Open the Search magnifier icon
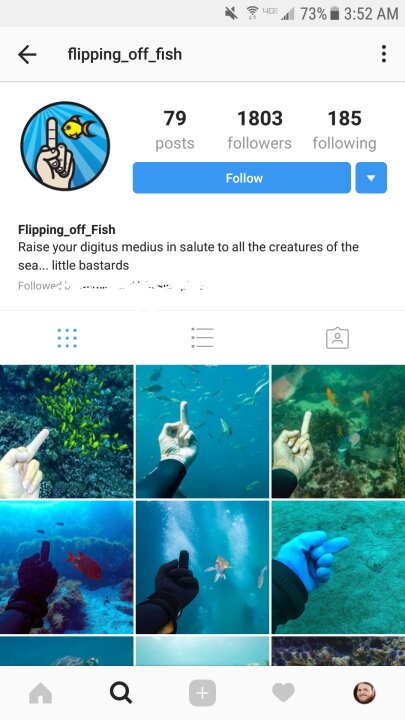This screenshot has height=720, width=405. [x=121, y=693]
